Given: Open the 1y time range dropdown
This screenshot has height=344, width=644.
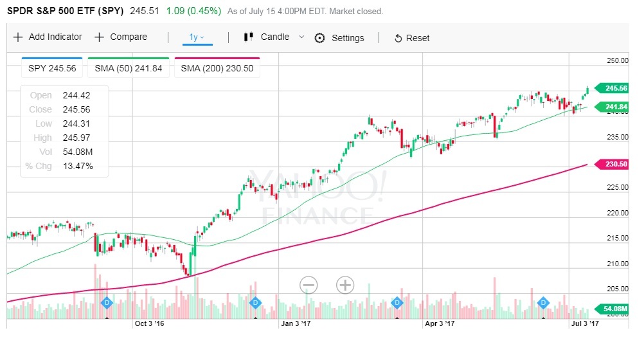Looking at the screenshot, I should pyautogui.click(x=197, y=37).
